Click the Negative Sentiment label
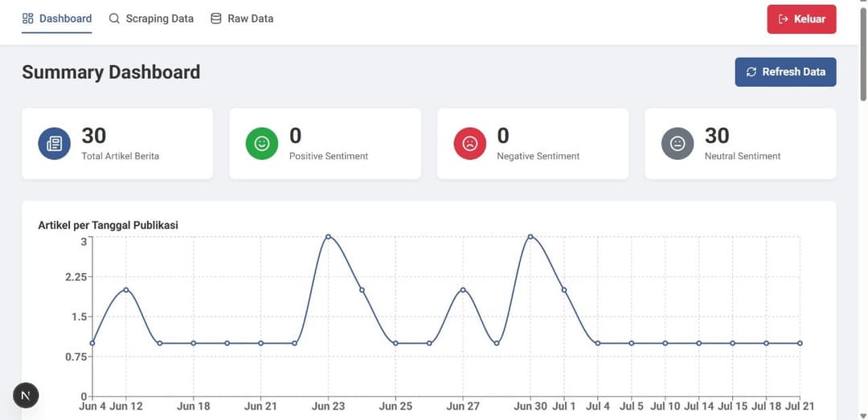Screen dimensions: 868x420 (x=538, y=156)
